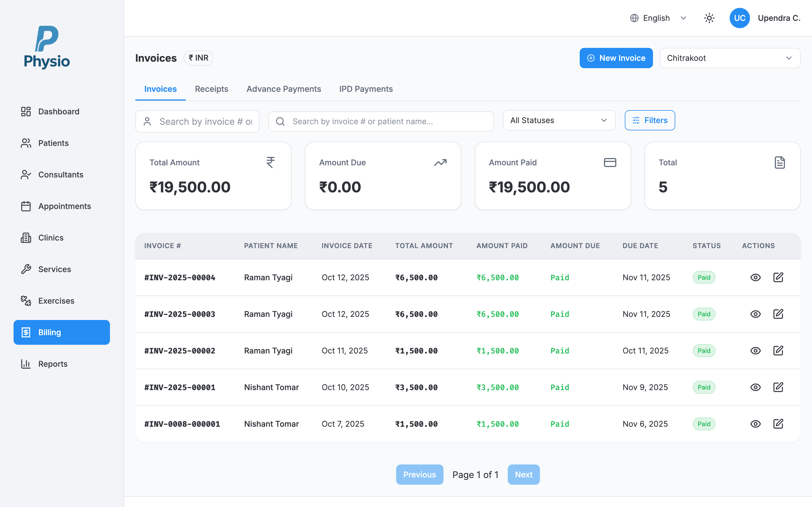Open the IPD Payments tab

[x=365, y=89]
